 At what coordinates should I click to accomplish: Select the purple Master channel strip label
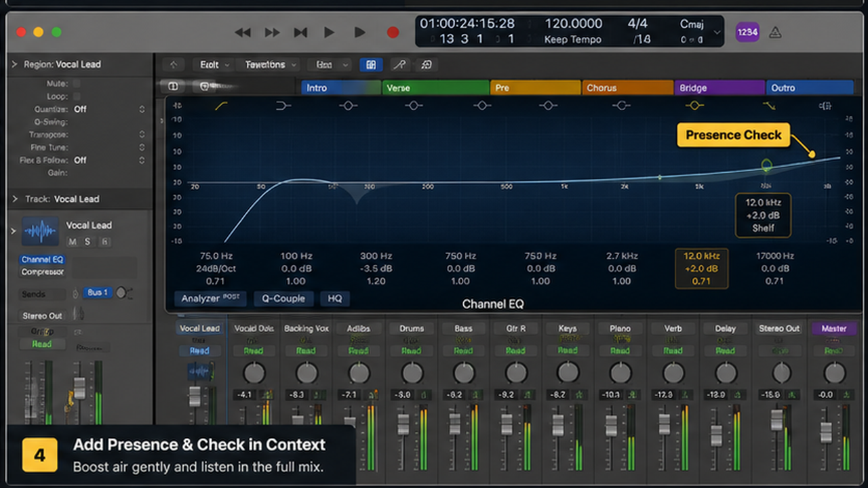[834, 329]
